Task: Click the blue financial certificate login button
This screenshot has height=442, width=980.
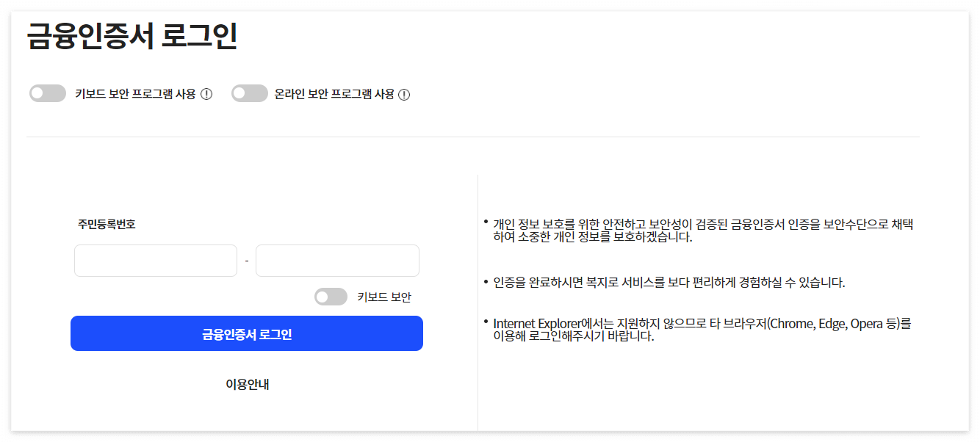Action: click(x=247, y=333)
